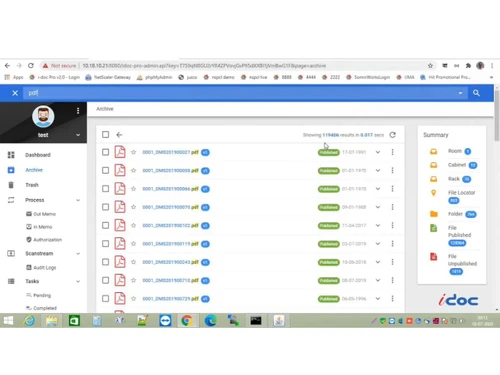This screenshot has width=500, height=375.
Task: Open search bar dropdown arrow
Action: pyautogui.click(x=460, y=93)
